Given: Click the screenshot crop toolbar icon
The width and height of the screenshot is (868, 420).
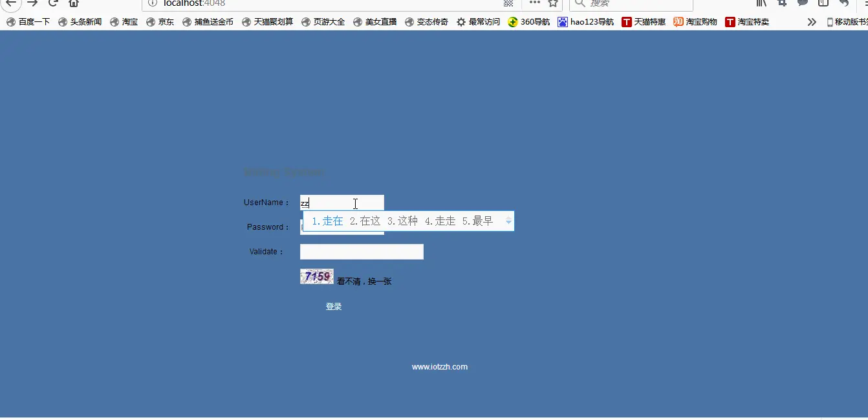Looking at the screenshot, I should pyautogui.click(x=782, y=3).
